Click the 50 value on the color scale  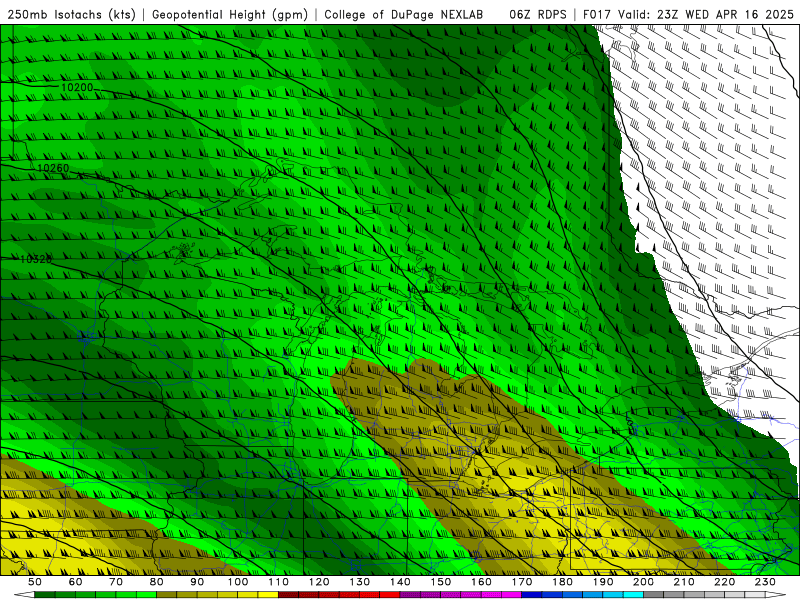(35, 582)
